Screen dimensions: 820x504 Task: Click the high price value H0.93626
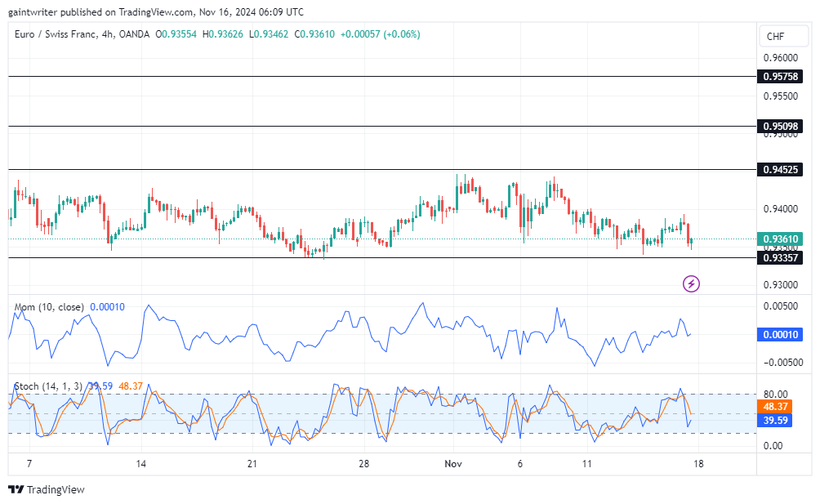223,34
